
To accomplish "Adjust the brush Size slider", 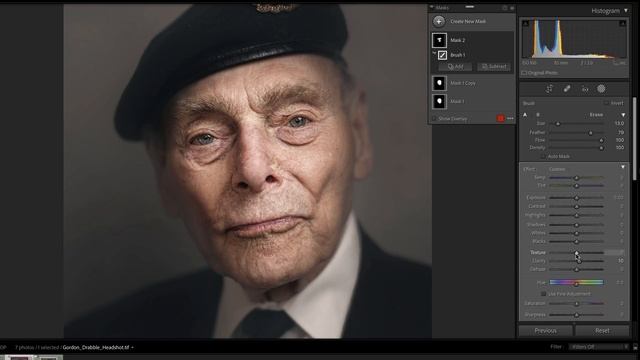I will coord(576,123).
